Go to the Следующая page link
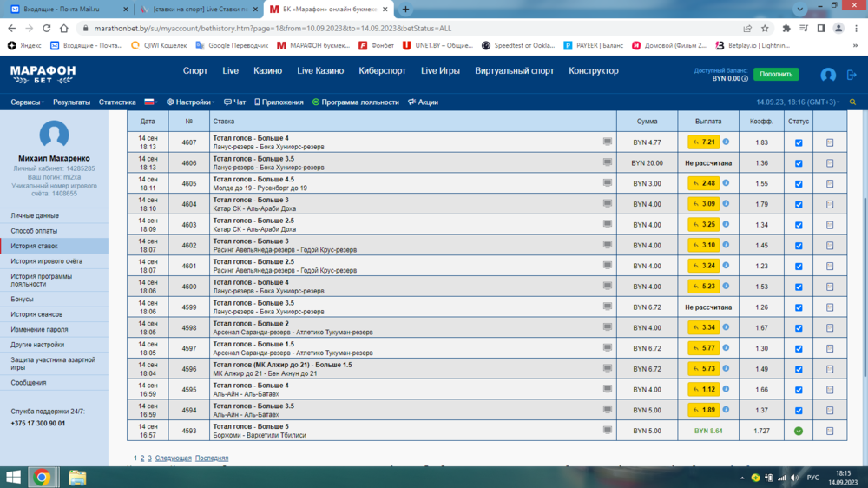 pyautogui.click(x=173, y=458)
